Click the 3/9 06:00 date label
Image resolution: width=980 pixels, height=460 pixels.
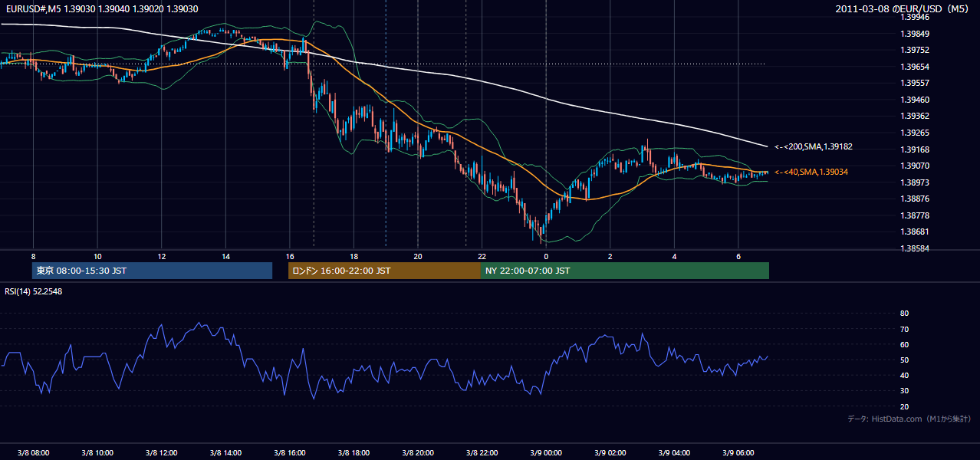pos(738,452)
